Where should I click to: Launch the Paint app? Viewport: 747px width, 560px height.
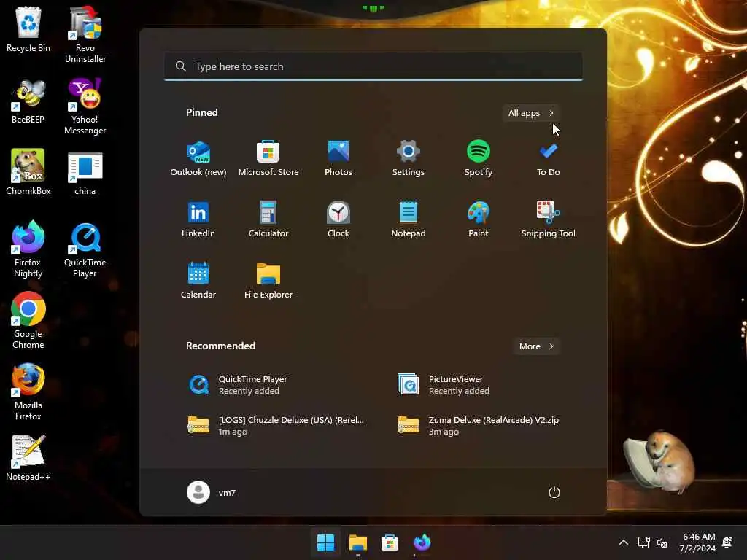[479, 220]
